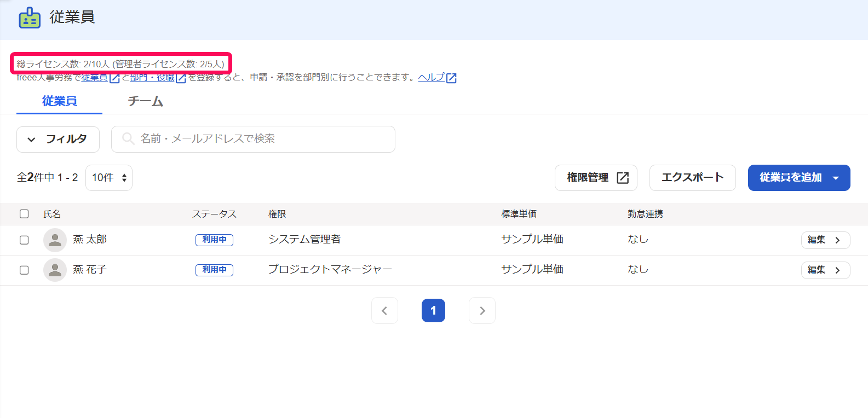
Task: Open the 従業員 link in description
Action: 95,78
